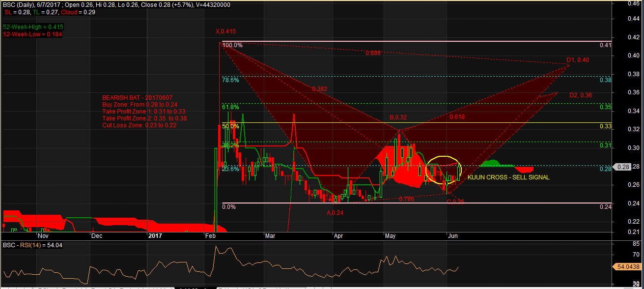The image size is (644, 289).
Task: Select the '78.6%' Fibonacci level label
Action: point(230,80)
